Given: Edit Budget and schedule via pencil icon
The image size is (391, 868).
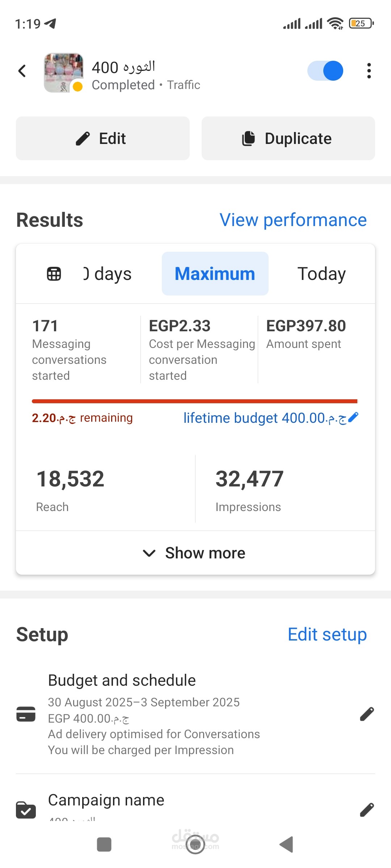Looking at the screenshot, I should click(x=367, y=714).
